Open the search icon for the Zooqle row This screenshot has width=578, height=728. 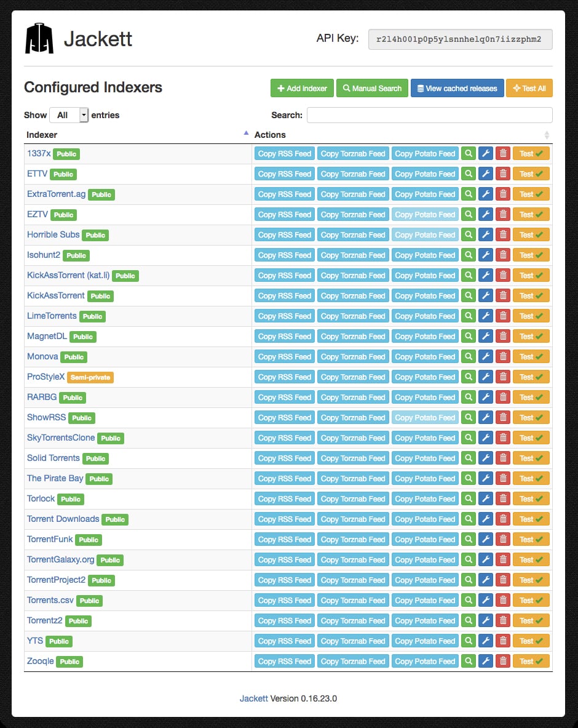click(469, 661)
